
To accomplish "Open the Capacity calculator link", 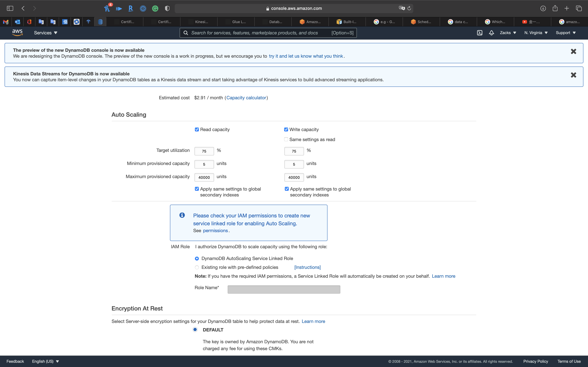I will pyautogui.click(x=246, y=98).
